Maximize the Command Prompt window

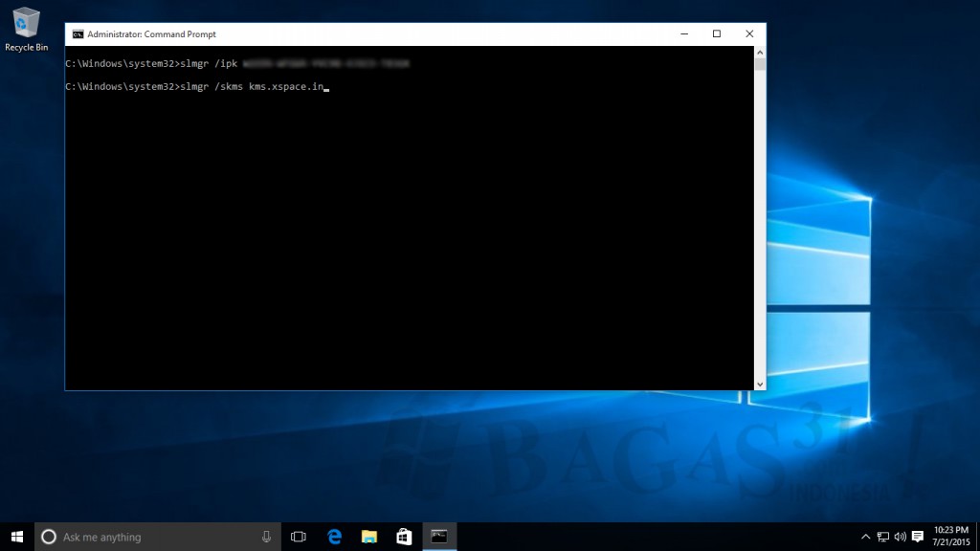pyautogui.click(x=717, y=33)
